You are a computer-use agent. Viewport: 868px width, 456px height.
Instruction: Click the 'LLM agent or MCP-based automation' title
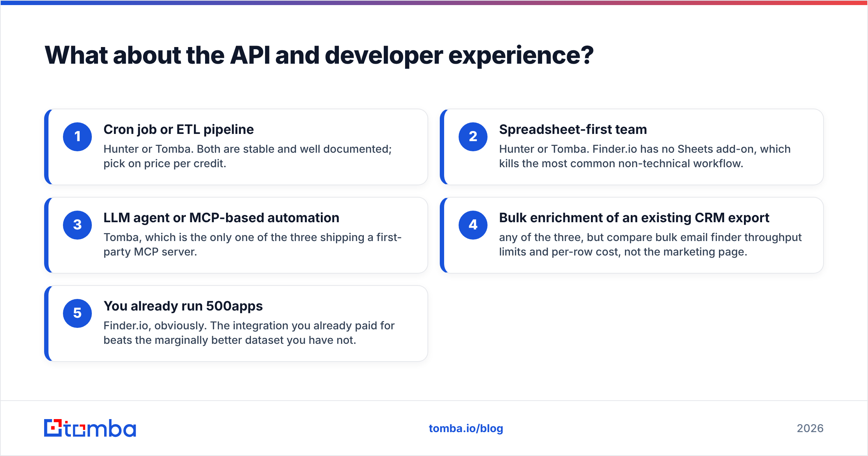[221, 218]
